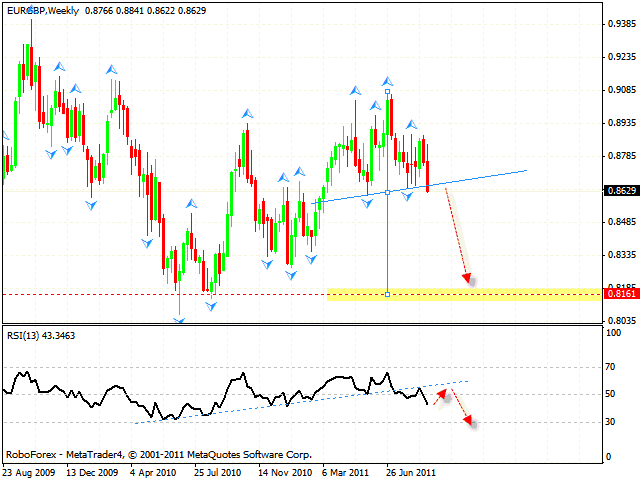Image resolution: width=640 pixels, height=480 pixels.
Task: Click the top square handle of the vertical measurement line
Action: tap(388, 92)
